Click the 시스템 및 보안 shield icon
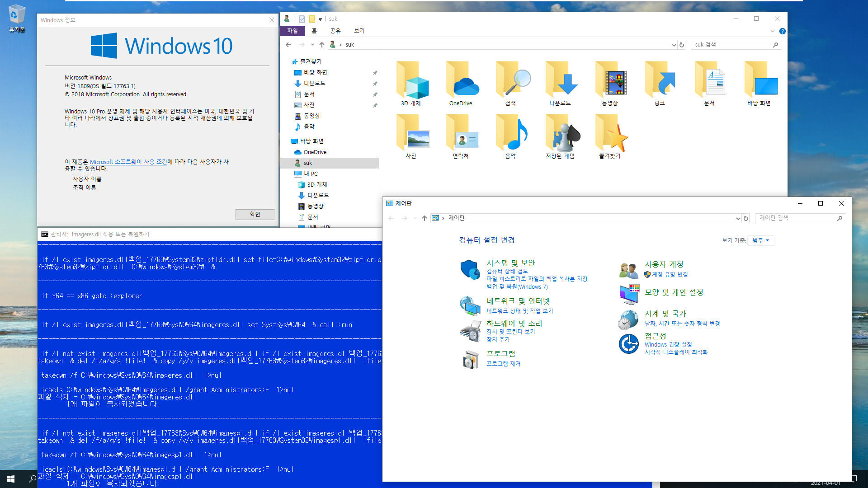This screenshot has height=488, width=868. (470, 270)
